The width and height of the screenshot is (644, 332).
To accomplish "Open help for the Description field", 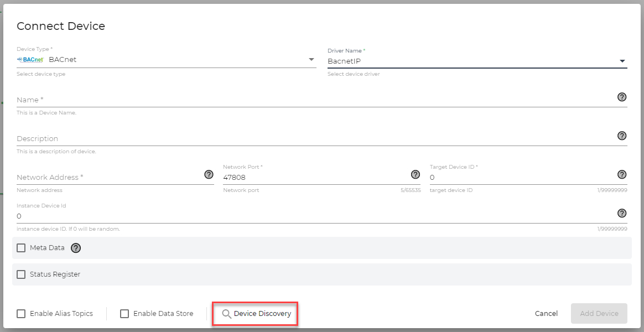I will coord(622,136).
